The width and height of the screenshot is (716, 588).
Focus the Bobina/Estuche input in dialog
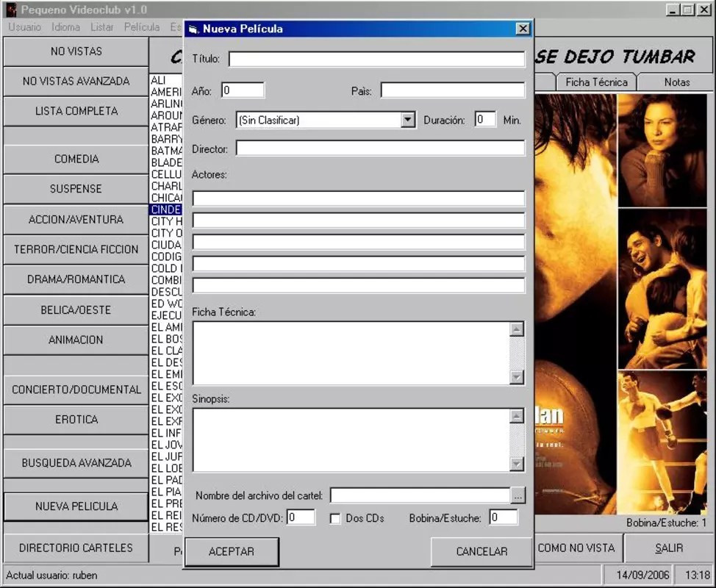point(504,517)
